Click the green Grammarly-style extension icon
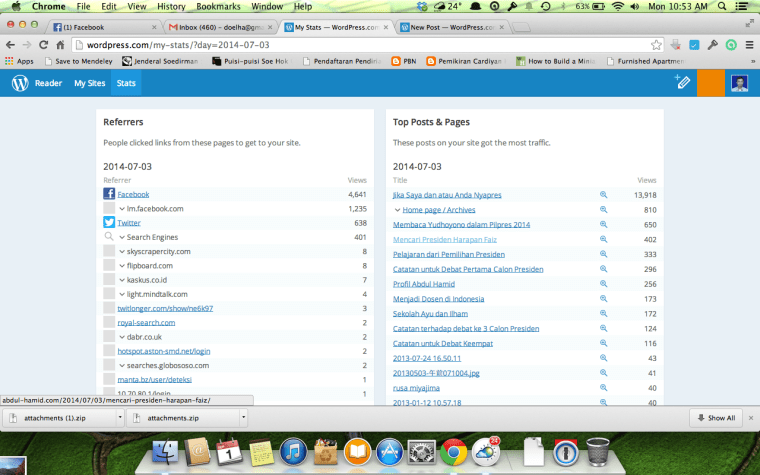Image resolution: width=760 pixels, height=475 pixels. coord(731,45)
